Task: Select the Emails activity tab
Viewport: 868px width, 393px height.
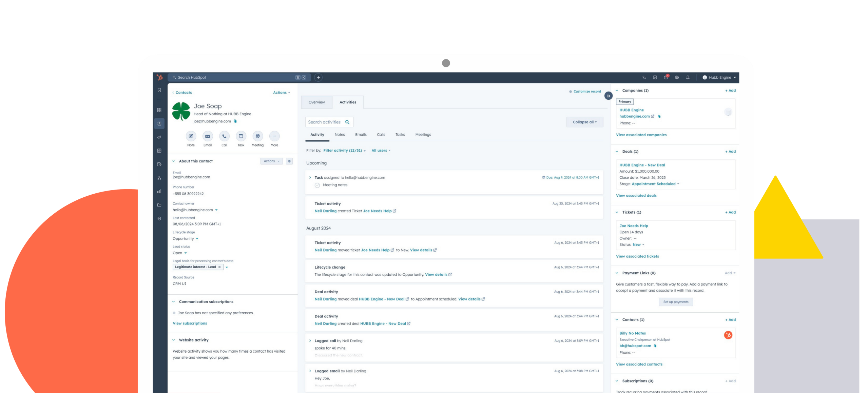Action: [361, 135]
